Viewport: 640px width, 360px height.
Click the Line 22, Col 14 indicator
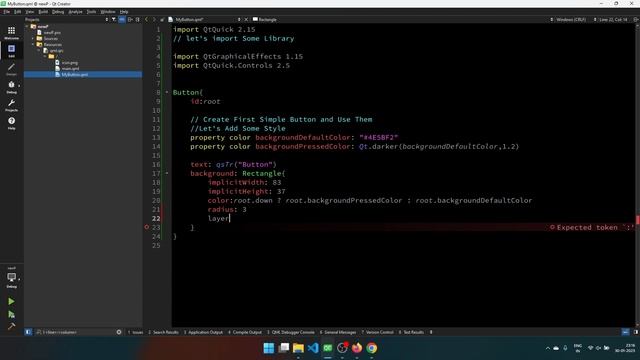[612, 19]
